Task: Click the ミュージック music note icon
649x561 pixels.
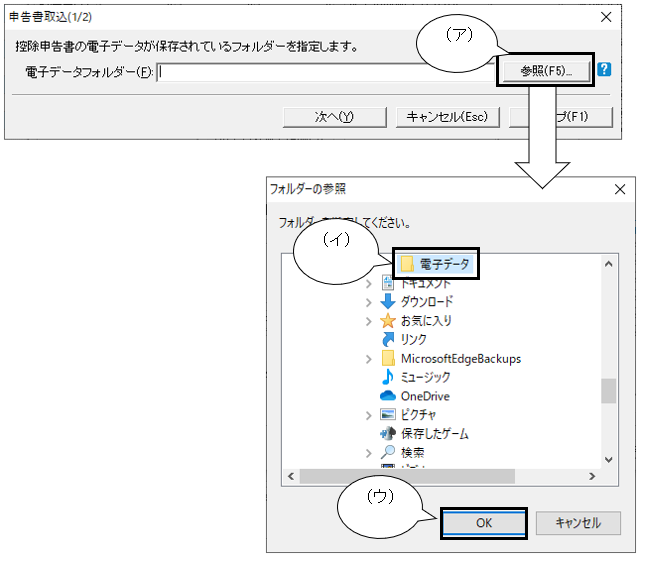Action: [388, 377]
